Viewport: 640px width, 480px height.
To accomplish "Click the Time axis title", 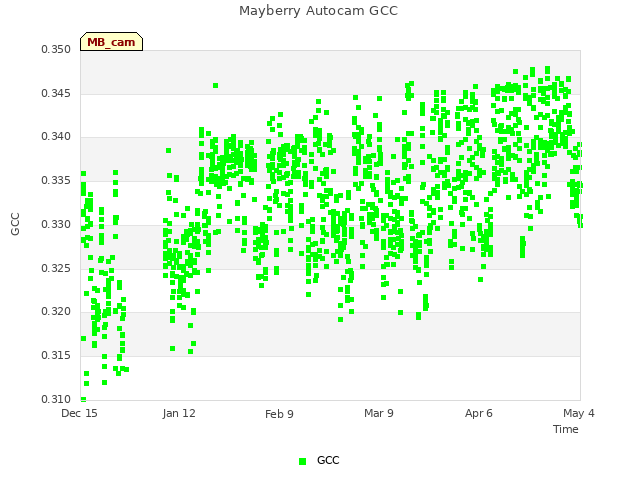I will pyautogui.click(x=566, y=429).
